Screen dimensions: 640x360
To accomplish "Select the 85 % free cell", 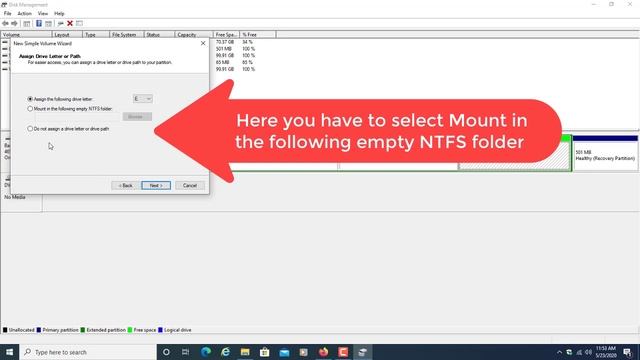I will (247, 62).
